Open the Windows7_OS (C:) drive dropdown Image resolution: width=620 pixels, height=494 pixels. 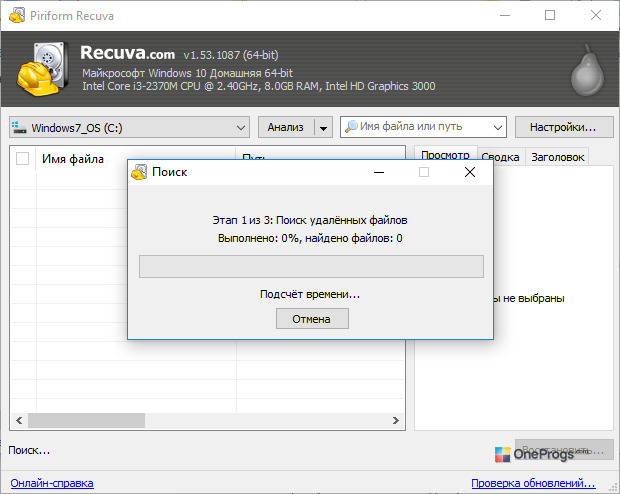pos(129,127)
